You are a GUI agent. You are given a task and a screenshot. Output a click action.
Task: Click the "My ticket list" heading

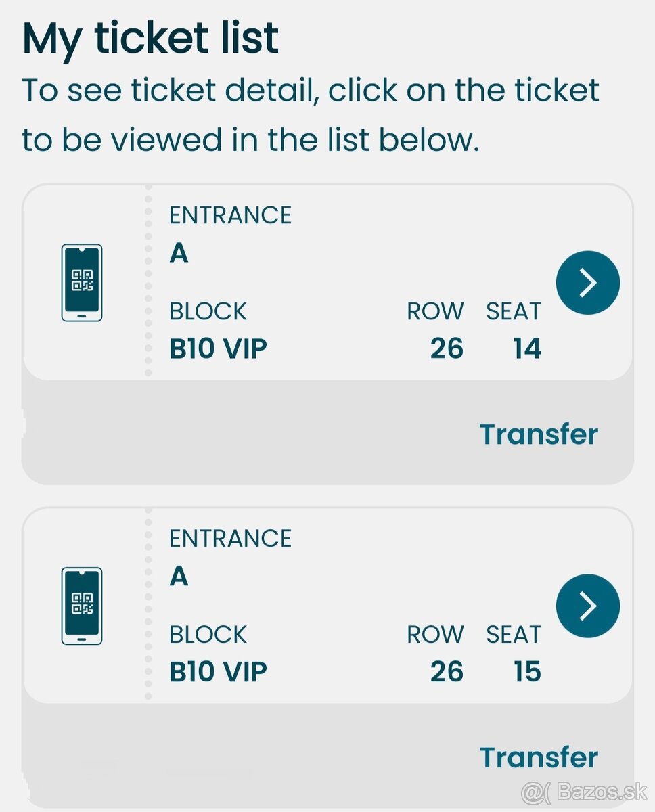(x=150, y=38)
